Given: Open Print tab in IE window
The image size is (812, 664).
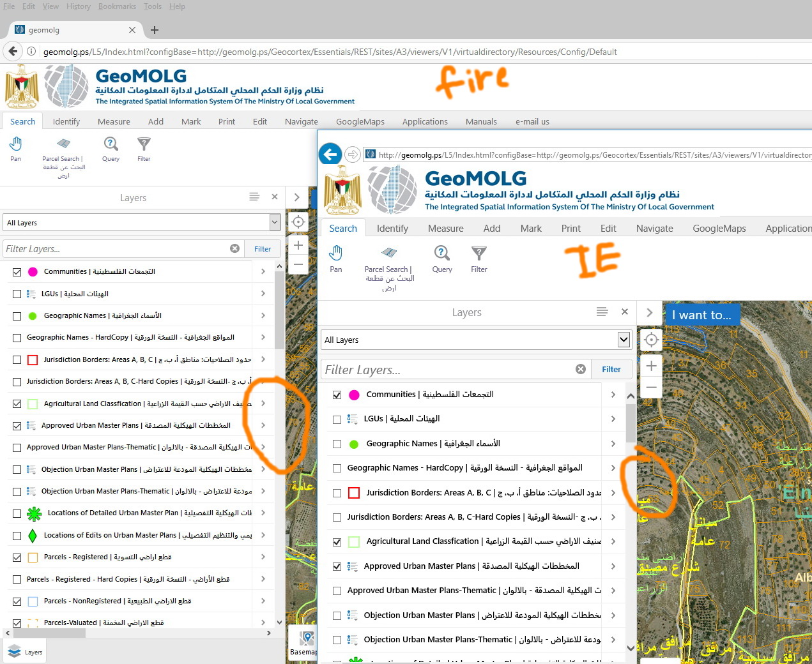Looking at the screenshot, I should click(571, 228).
